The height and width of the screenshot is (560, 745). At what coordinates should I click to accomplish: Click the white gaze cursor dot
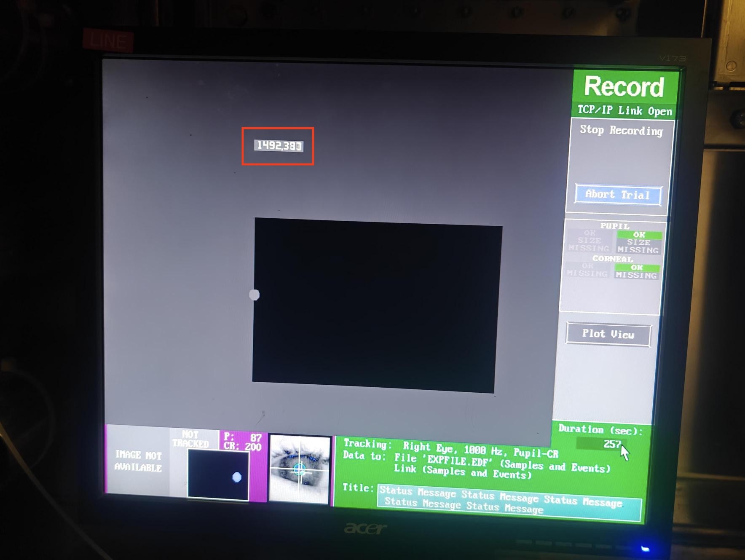pyautogui.click(x=255, y=295)
